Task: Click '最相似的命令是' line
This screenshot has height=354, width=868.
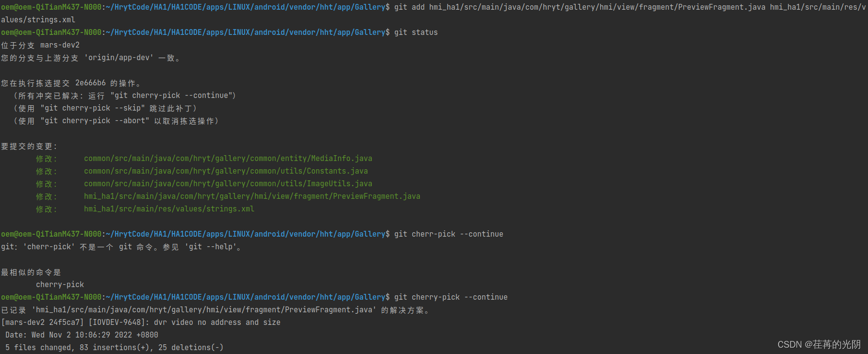Action: (x=31, y=273)
